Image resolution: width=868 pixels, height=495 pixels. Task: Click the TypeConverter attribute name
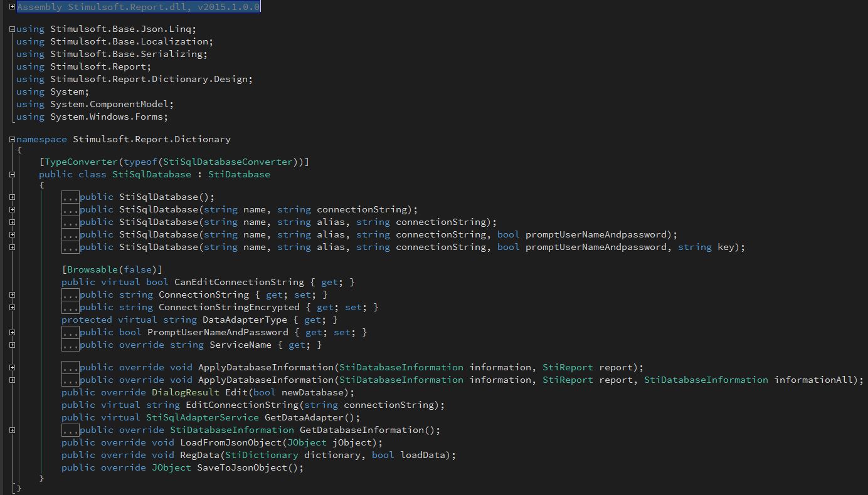click(x=81, y=162)
